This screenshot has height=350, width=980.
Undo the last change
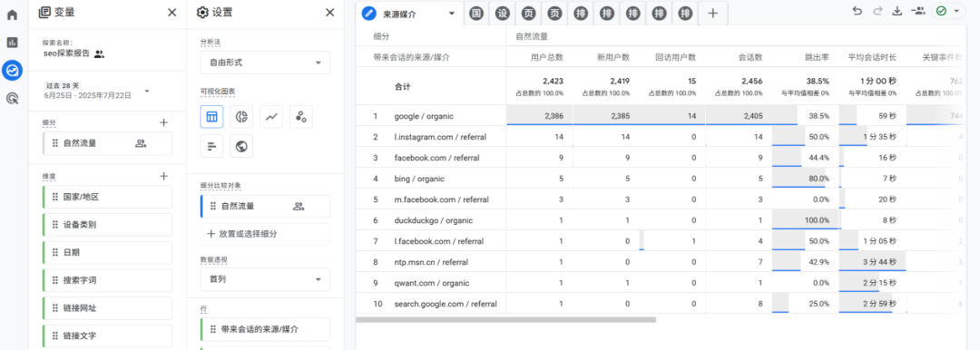[x=857, y=11]
